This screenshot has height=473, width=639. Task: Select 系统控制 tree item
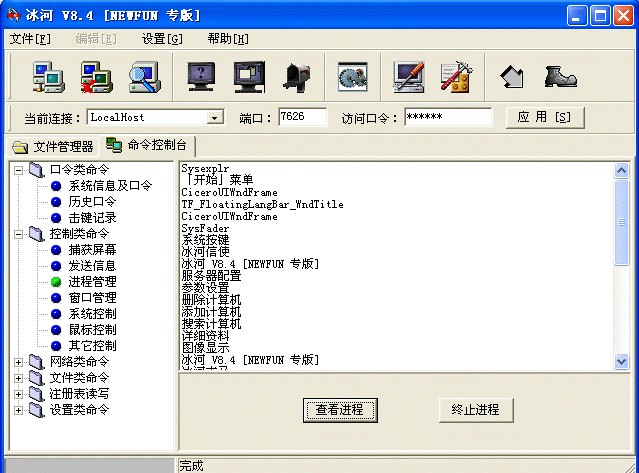[x=92, y=314]
